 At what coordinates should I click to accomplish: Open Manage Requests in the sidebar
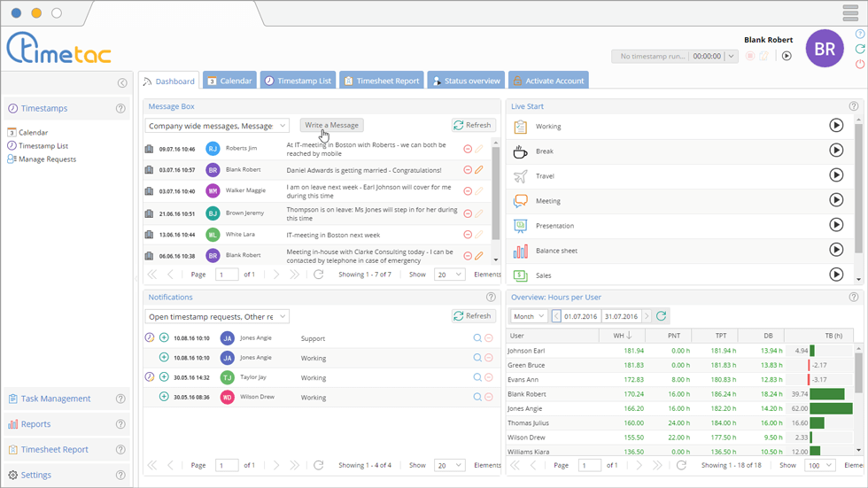[47, 159]
